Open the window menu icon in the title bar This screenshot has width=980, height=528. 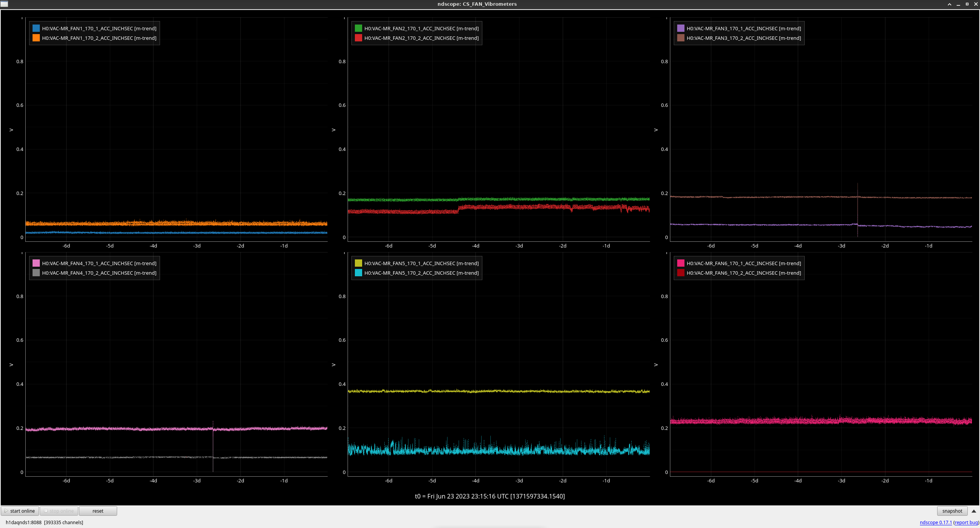point(4,4)
